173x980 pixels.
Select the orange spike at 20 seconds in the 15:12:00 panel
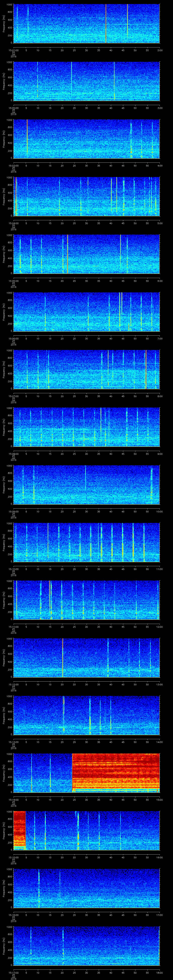(62, 657)
